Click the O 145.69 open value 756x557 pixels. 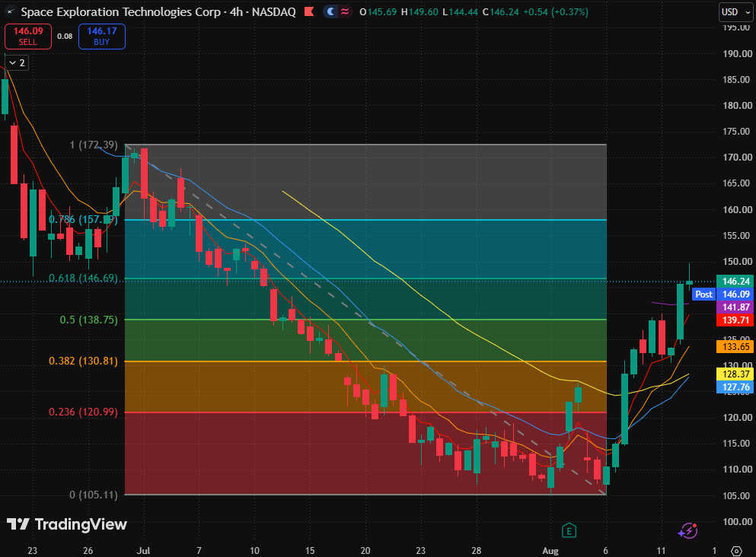click(378, 12)
